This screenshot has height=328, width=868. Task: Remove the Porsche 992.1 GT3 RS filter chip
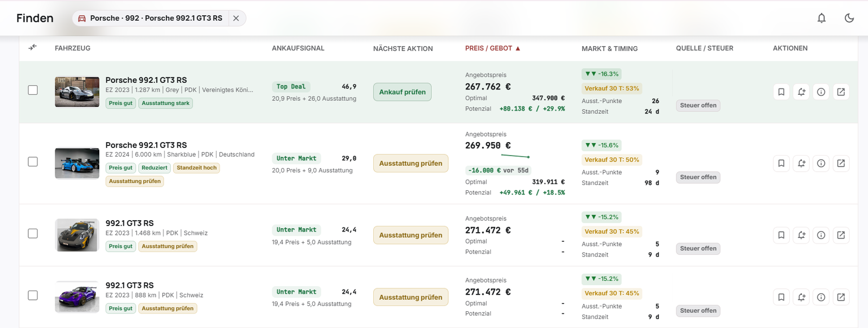pyautogui.click(x=236, y=18)
